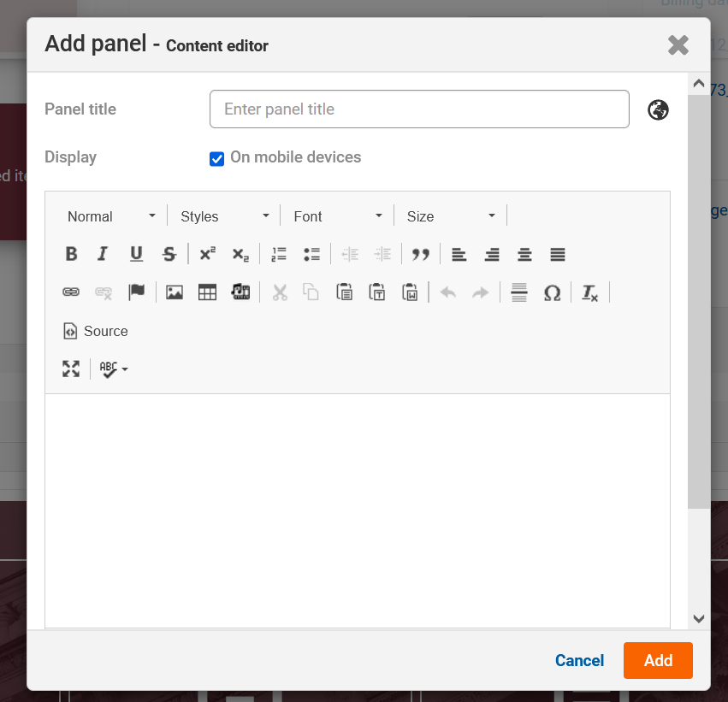The image size is (728, 702).
Task: Add an anchor using the flag icon
Action: click(137, 292)
